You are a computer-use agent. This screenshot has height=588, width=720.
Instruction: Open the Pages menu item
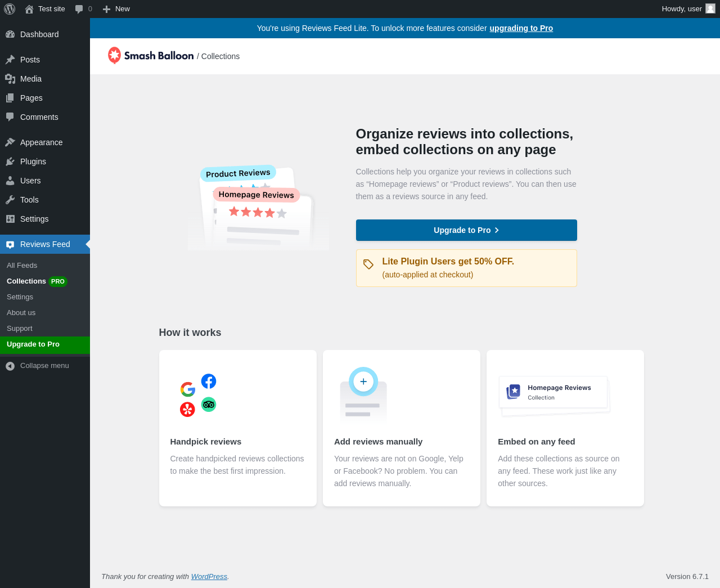45,98
